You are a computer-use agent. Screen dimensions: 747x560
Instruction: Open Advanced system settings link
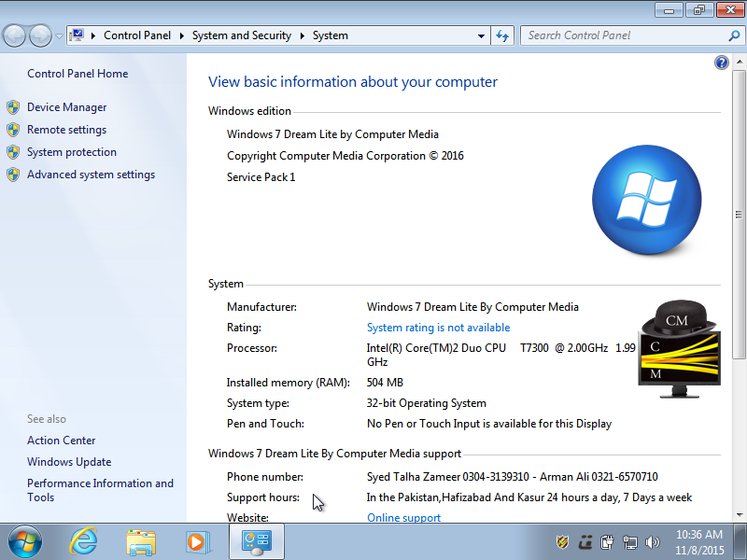click(91, 175)
